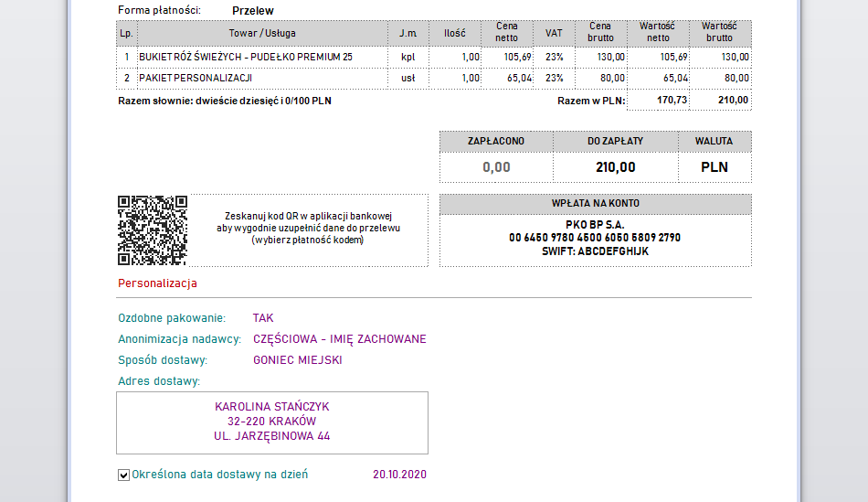Click the 'Razem słownie' total in words
Viewport: 868px width, 502px height.
pyautogui.click(x=225, y=101)
